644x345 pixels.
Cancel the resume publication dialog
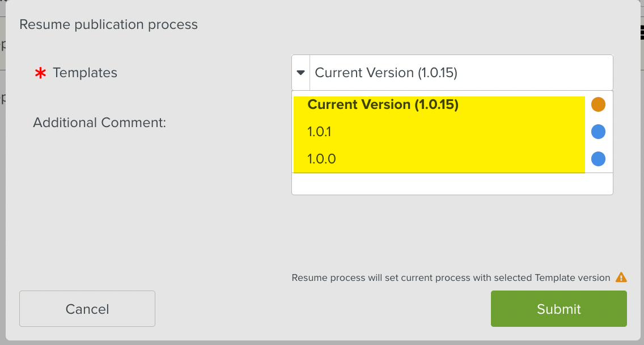(87, 309)
